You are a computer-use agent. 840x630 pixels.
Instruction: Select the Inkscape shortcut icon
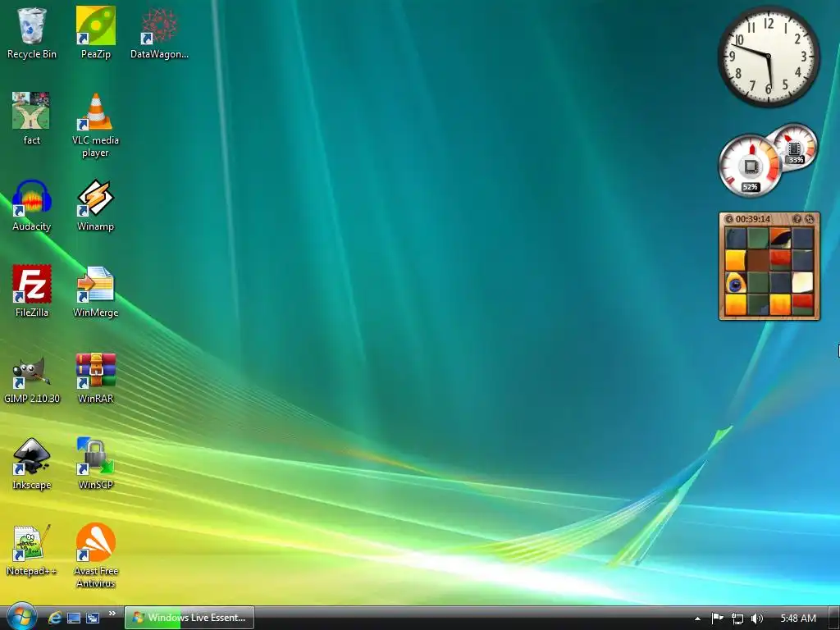(x=32, y=464)
